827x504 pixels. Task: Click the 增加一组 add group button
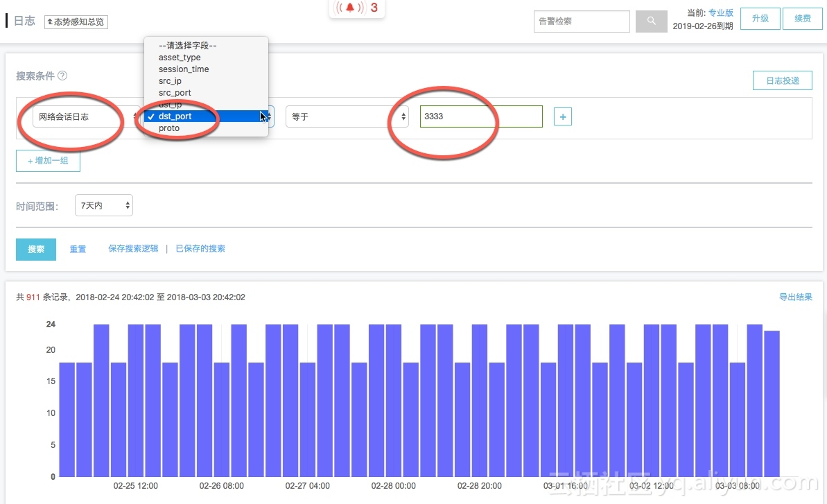click(48, 161)
